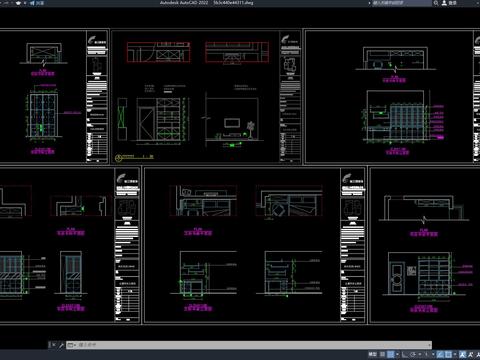
Task: Click the customize wrench icon beside command line
Action: click(61, 345)
